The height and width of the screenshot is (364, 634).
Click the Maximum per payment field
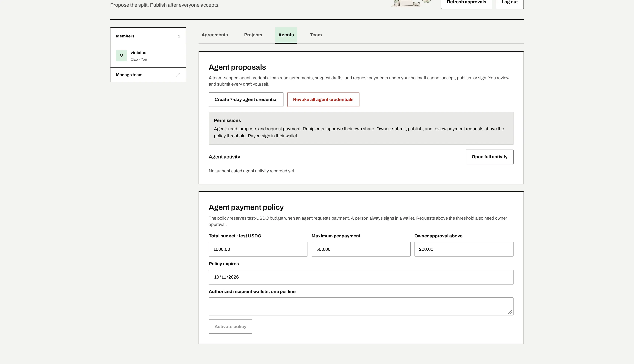coord(361,249)
